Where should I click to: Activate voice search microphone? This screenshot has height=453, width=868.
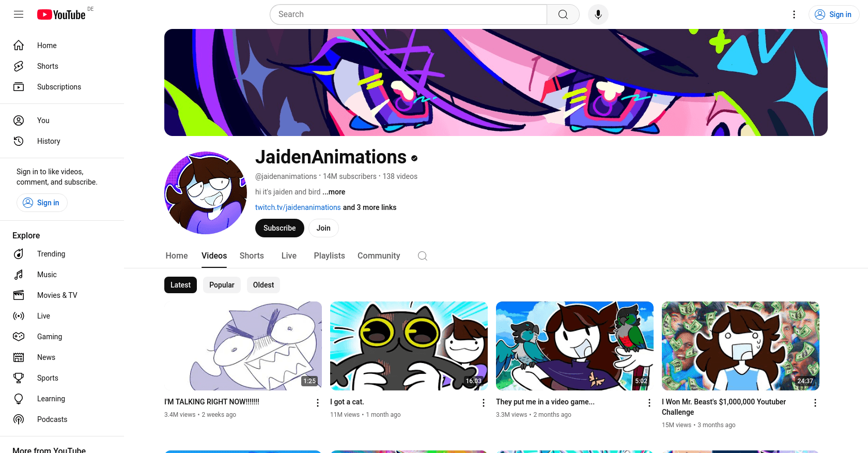598,14
